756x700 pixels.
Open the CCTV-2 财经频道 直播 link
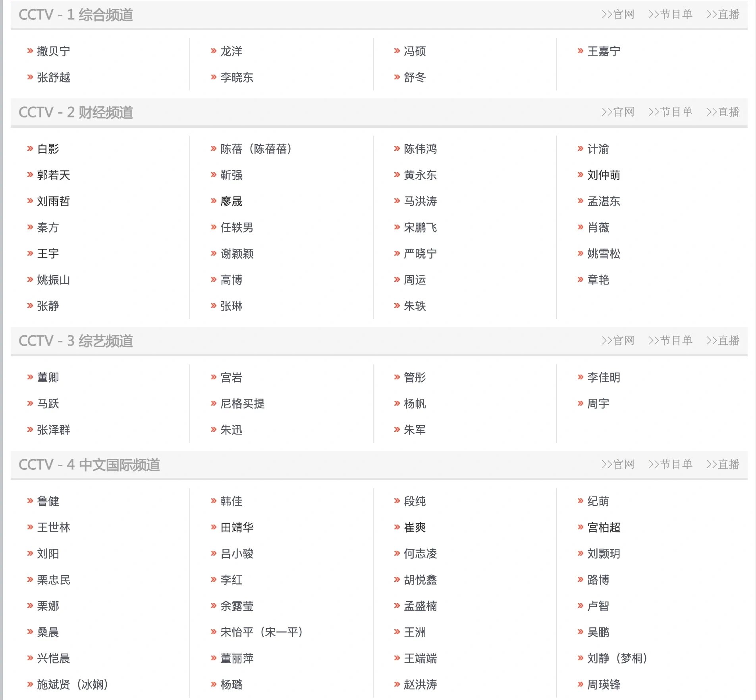pyautogui.click(x=723, y=112)
